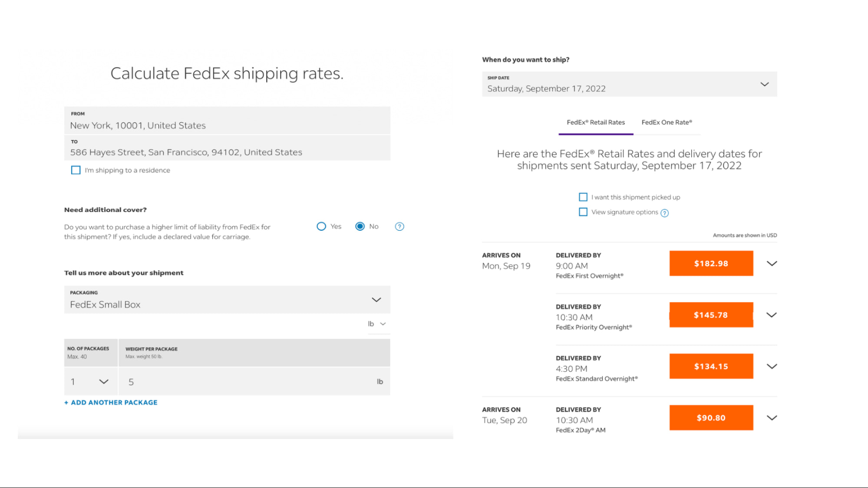Open the Packaging dropdown
The image size is (868, 488).
[227, 300]
